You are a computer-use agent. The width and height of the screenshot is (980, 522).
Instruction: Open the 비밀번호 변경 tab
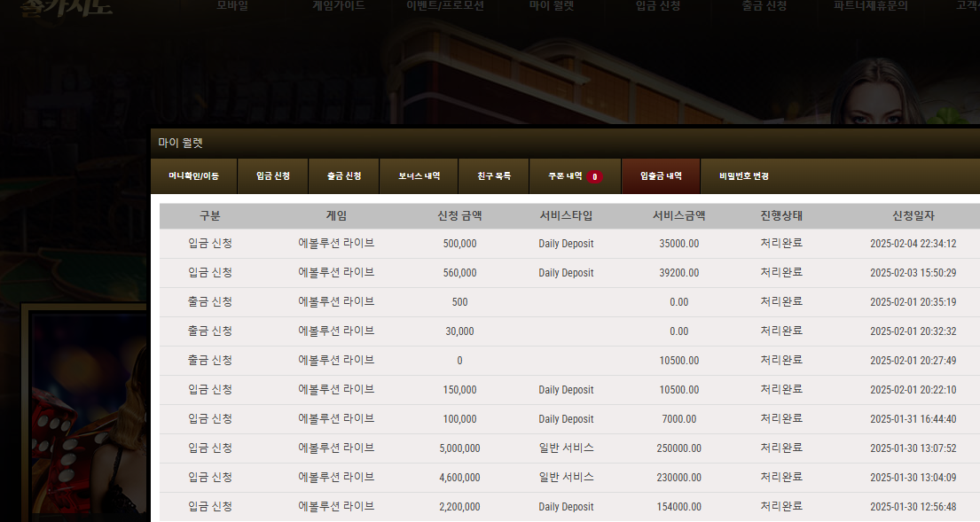(x=744, y=176)
